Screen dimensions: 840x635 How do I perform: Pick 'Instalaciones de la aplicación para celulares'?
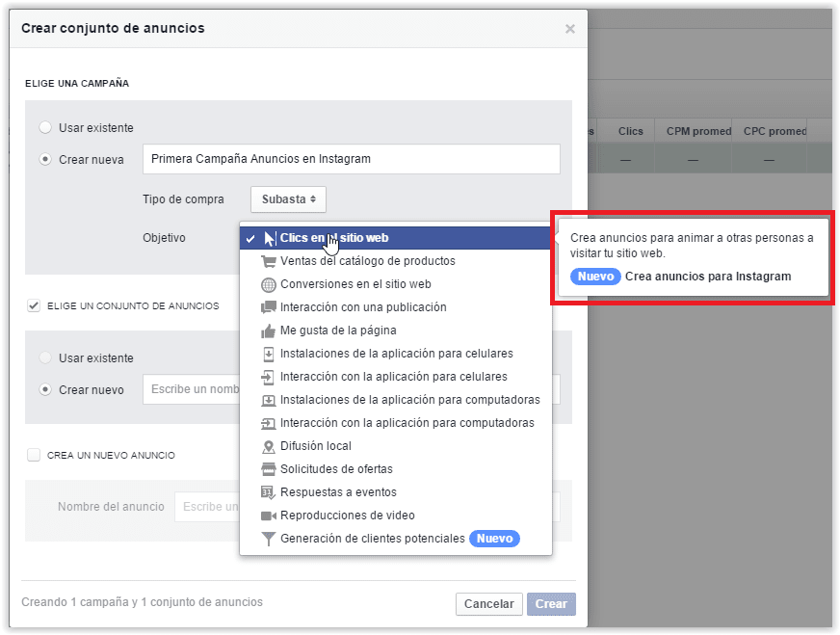tap(396, 354)
